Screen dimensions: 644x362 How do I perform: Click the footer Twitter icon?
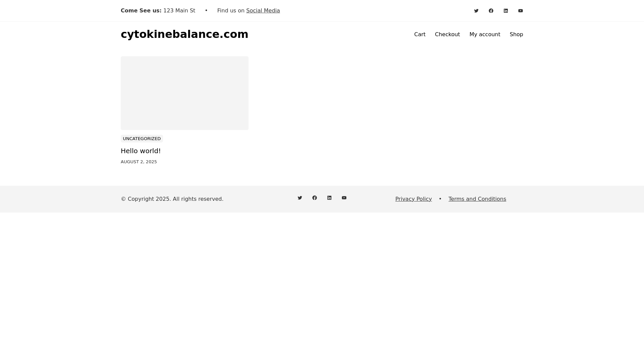click(x=300, y=198)
